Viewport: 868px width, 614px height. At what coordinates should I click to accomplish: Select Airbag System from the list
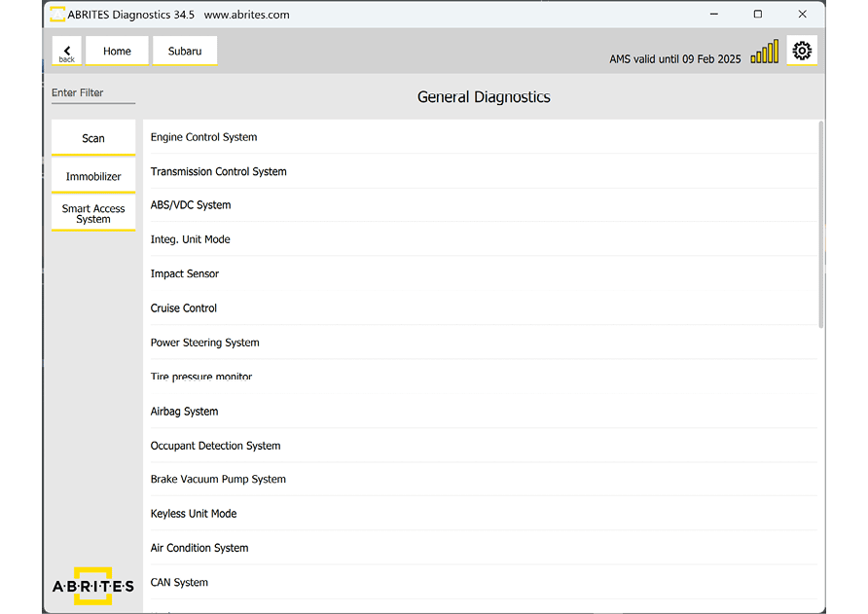[184, 412]
